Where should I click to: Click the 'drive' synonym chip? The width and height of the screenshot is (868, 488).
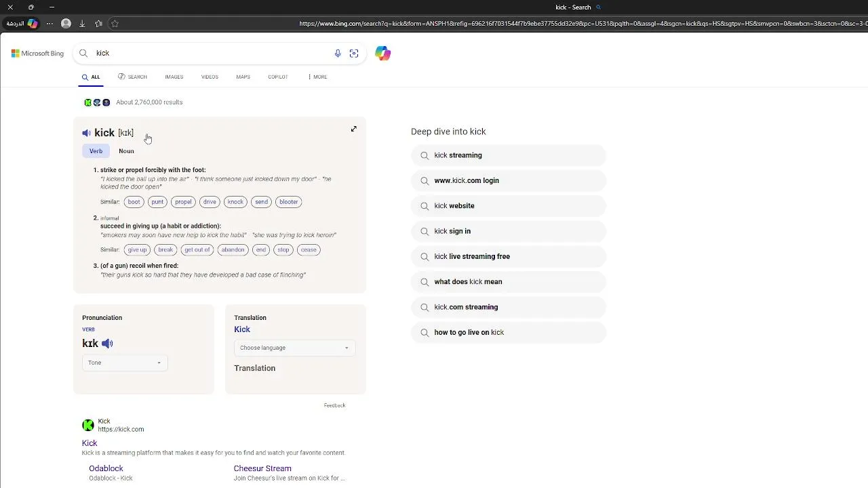[x=210, y=202]
